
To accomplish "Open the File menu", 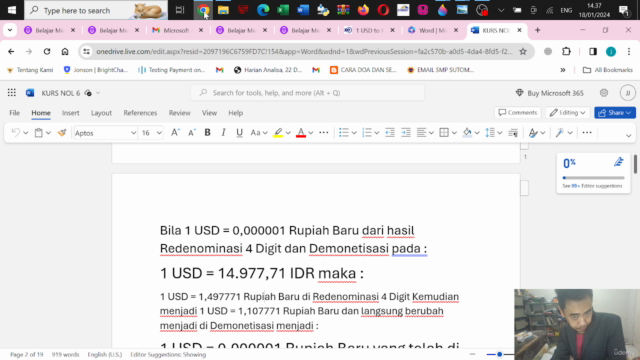I will coord(14,113).
